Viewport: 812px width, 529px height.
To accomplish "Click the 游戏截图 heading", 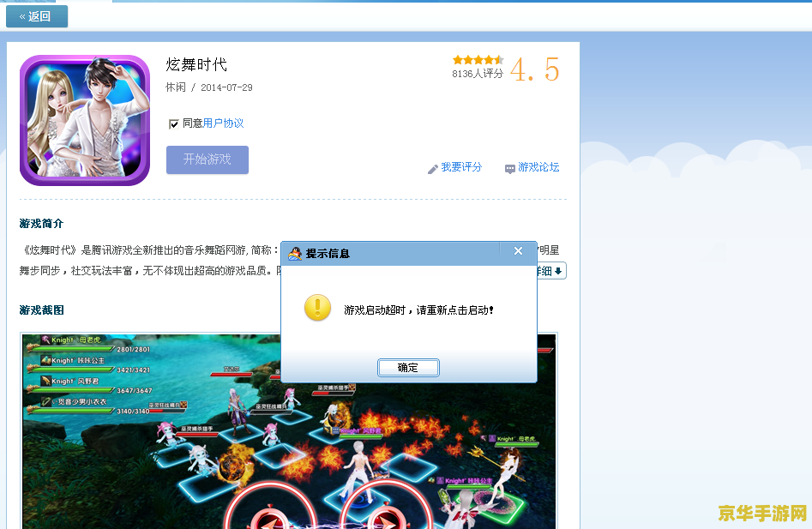I will (x=41, y=310).
